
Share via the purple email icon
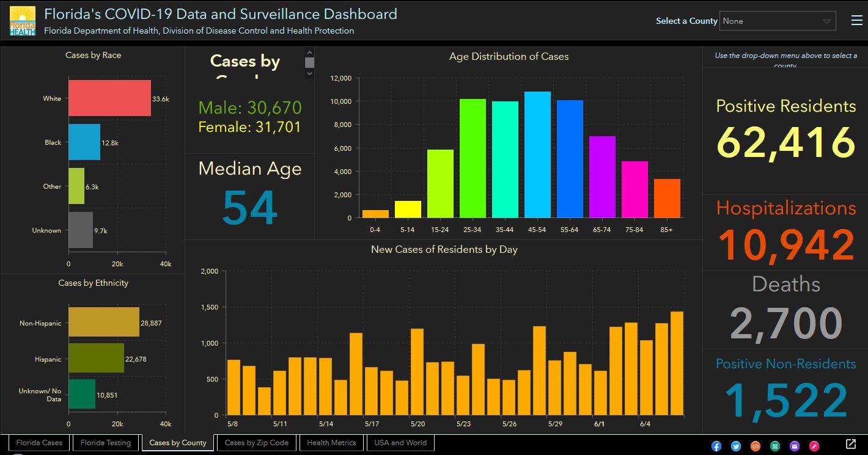click(x=795, y=446)
